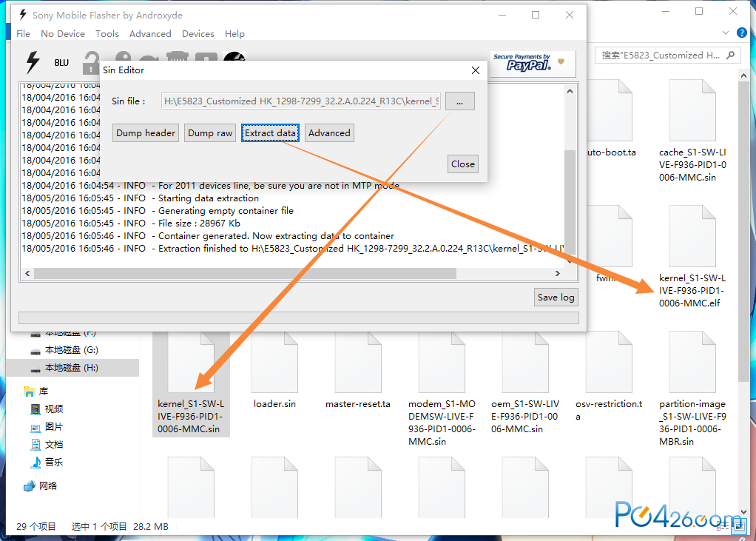Click the log horizontal scrollbar thumb
The image size is (756, 541).
(x=245, y=273)
